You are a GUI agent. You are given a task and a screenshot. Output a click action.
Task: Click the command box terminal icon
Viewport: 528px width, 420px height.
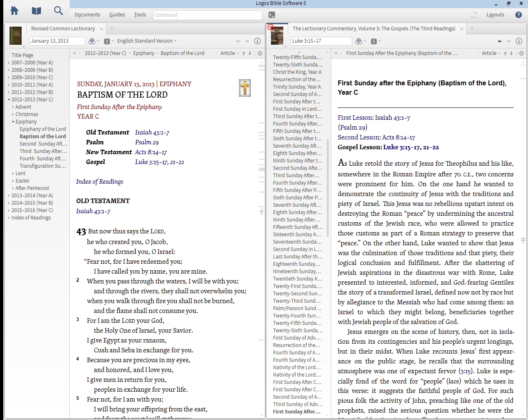click(x=271, y=15)
